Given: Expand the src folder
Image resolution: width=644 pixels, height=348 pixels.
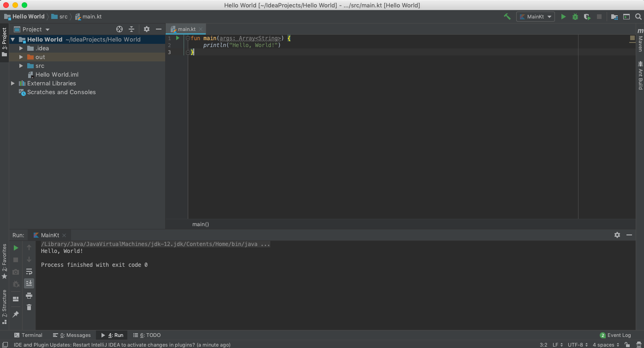Looking at the screenshot, I should [x=21, y=66].
